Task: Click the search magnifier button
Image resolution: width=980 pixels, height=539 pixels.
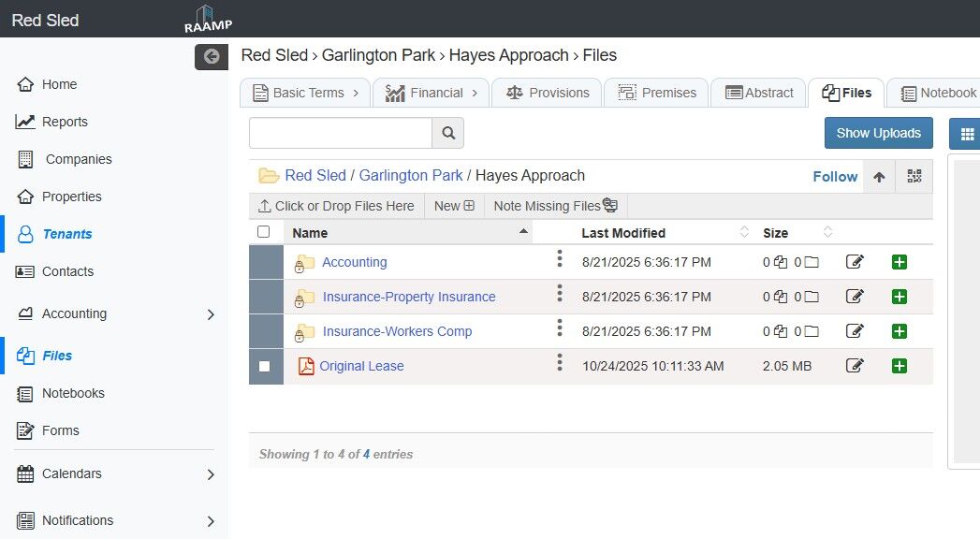Action: (447, 133)
